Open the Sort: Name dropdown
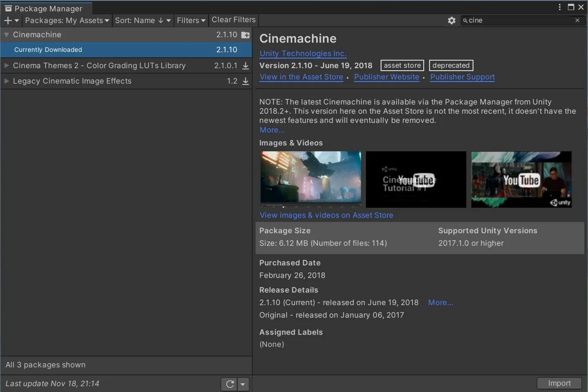 coord(143,20)
